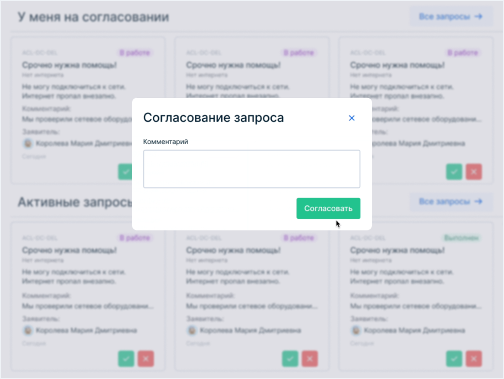Click В работе badge on first Активные запросы card
This screenshot has height=379, width=504.
pos(135,238)
